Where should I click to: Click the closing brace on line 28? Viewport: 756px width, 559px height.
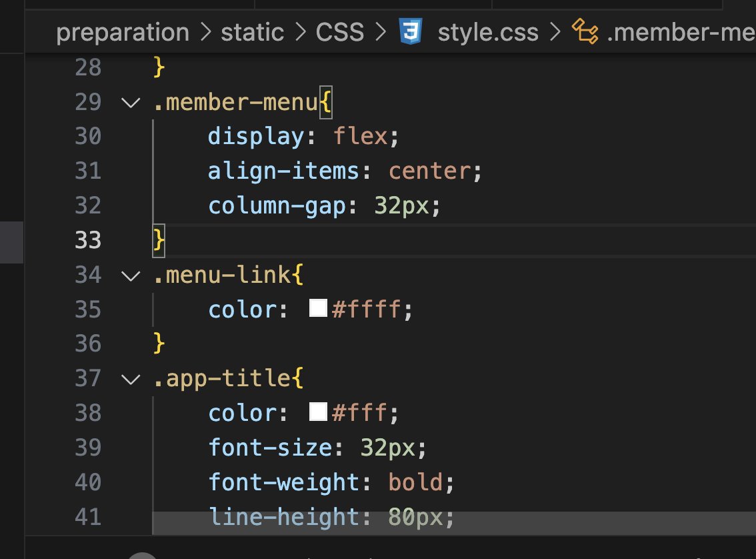[x=159, y=67]
